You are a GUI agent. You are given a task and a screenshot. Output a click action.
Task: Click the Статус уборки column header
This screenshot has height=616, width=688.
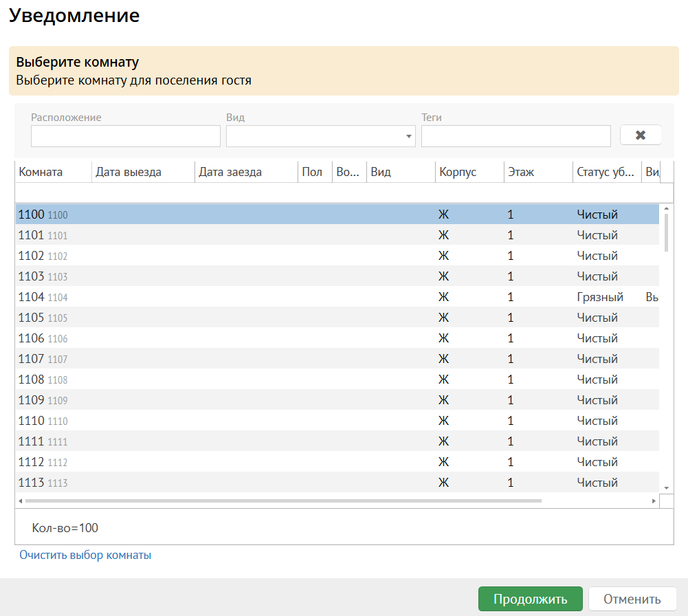pyautogui.click(x=606, y=172)
